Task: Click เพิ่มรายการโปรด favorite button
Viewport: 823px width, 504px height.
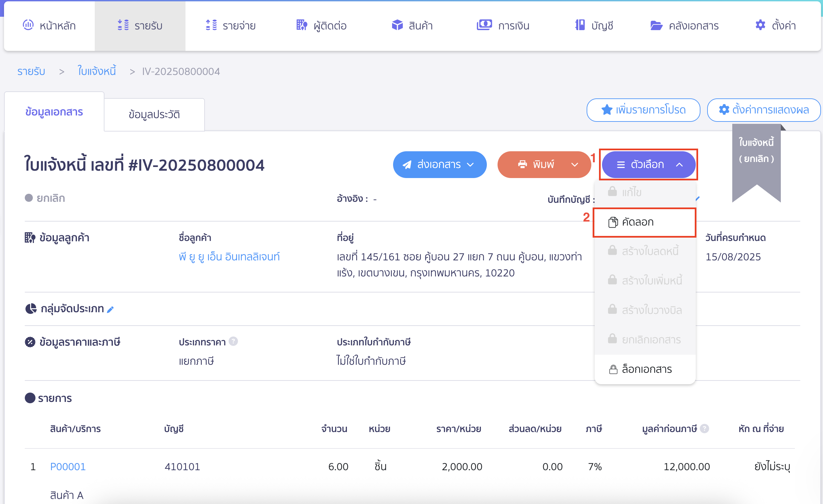Action: click(x=643, y=110)
